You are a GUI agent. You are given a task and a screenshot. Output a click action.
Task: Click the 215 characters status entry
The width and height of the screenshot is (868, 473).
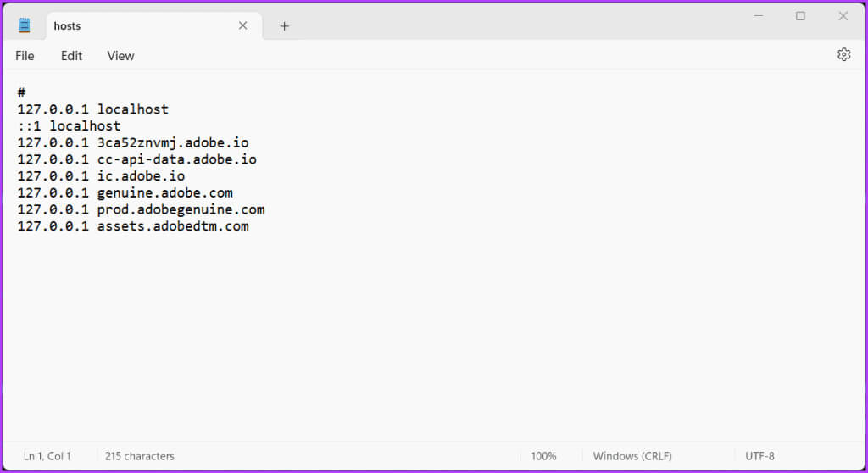coord(140,456)
